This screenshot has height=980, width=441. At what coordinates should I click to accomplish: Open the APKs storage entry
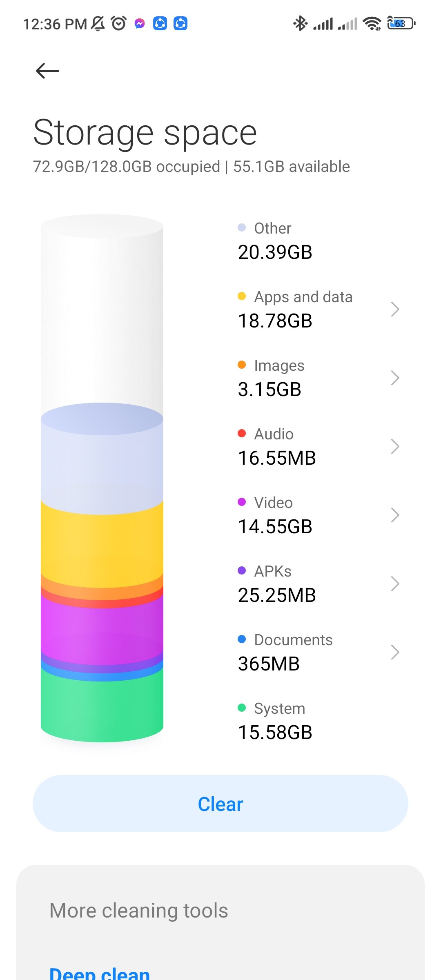pyautogui.click(x=318, y=584)
